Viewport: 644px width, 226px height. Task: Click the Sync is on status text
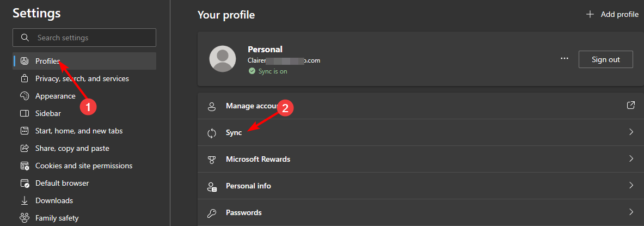[272, 71]
